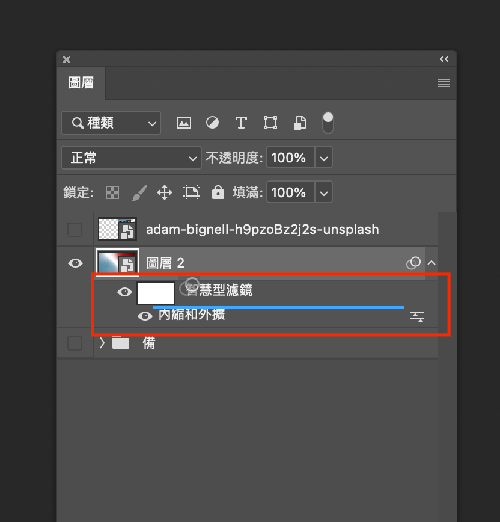Close the Layers panel
Screen dimensions: 500x522
coord(66,60)
